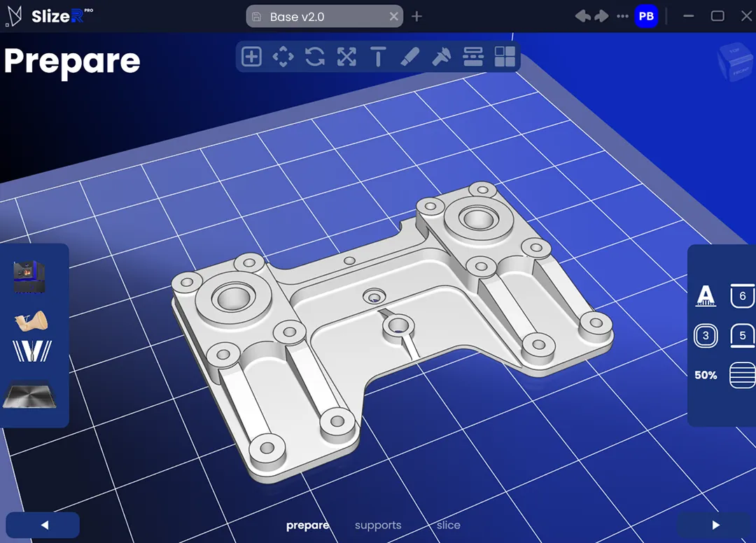Viewport: 756px width, 543px height.
Task: Choose the nozzle profile icon
Action: tap(32, 351)
